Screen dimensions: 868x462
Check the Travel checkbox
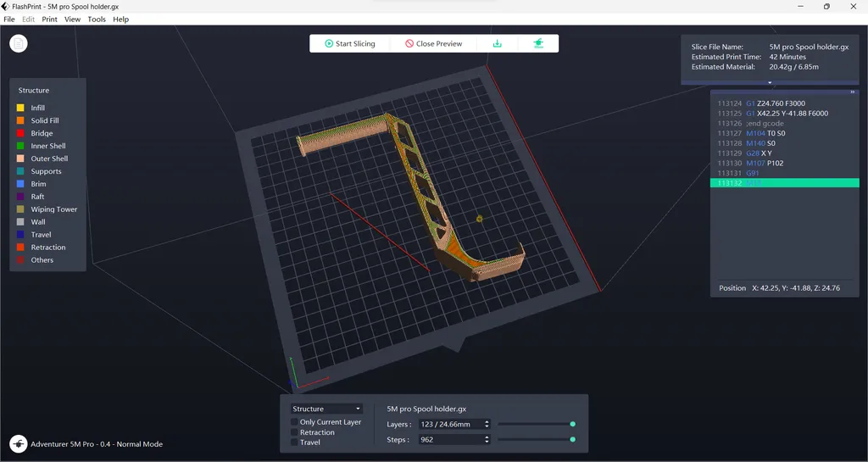click(x=294, y=443)
